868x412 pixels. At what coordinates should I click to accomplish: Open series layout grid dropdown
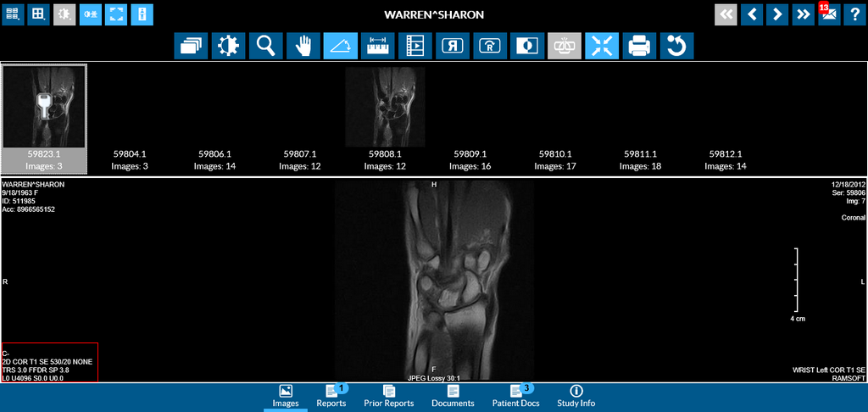[13, 14]
